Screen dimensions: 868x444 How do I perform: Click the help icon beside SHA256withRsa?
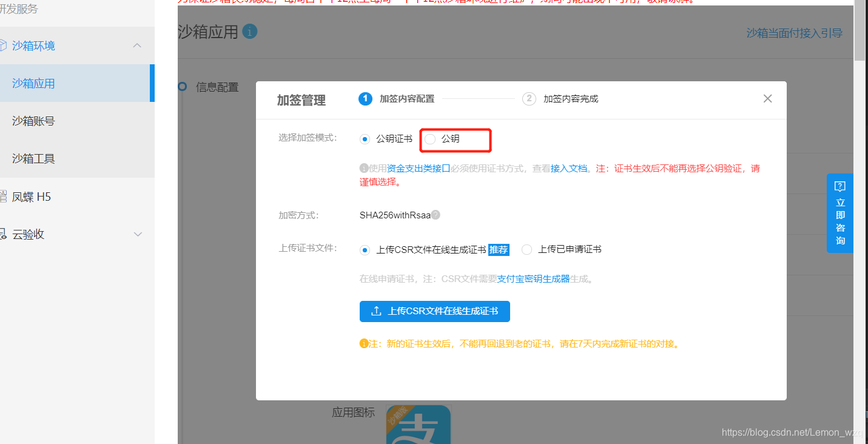click(436, 215)
